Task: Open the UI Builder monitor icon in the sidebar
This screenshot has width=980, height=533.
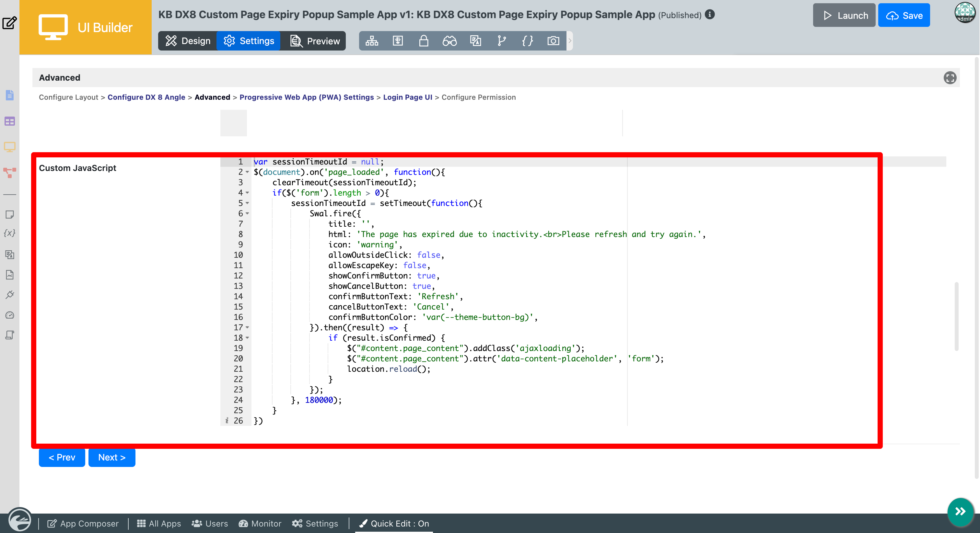Action: pos(9,147)
